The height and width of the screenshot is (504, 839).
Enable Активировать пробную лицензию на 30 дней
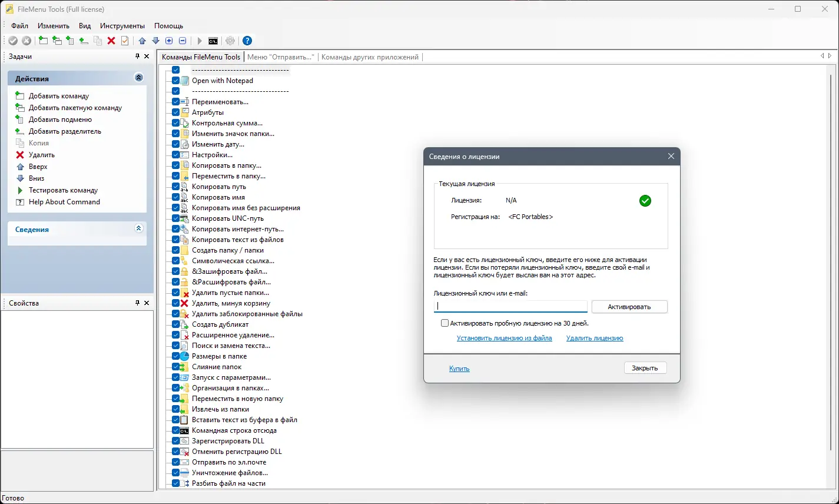(x=445, y=323)
